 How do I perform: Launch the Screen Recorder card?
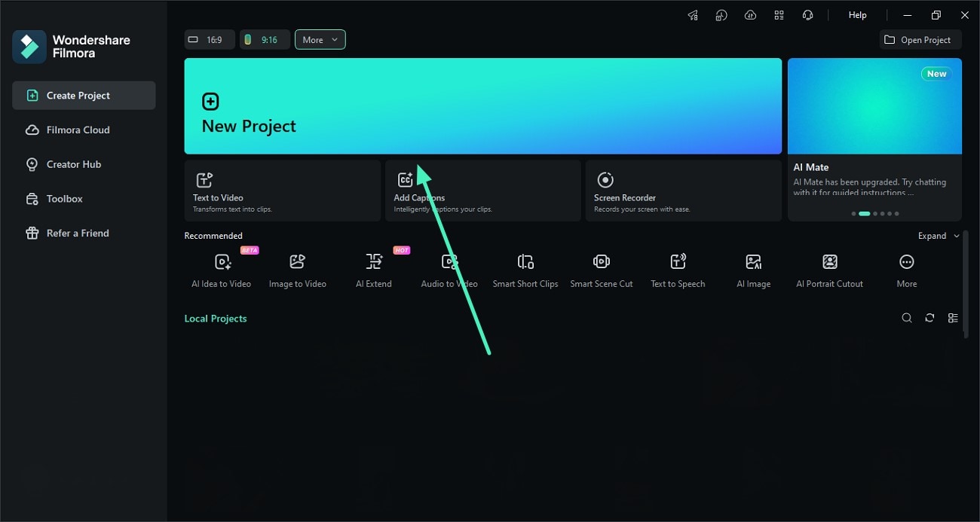[x=683, y=191]
